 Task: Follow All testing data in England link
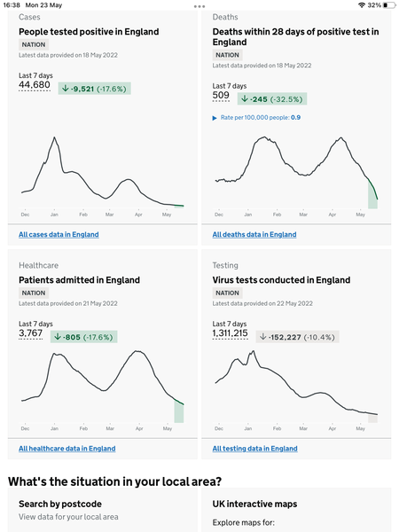255,449
